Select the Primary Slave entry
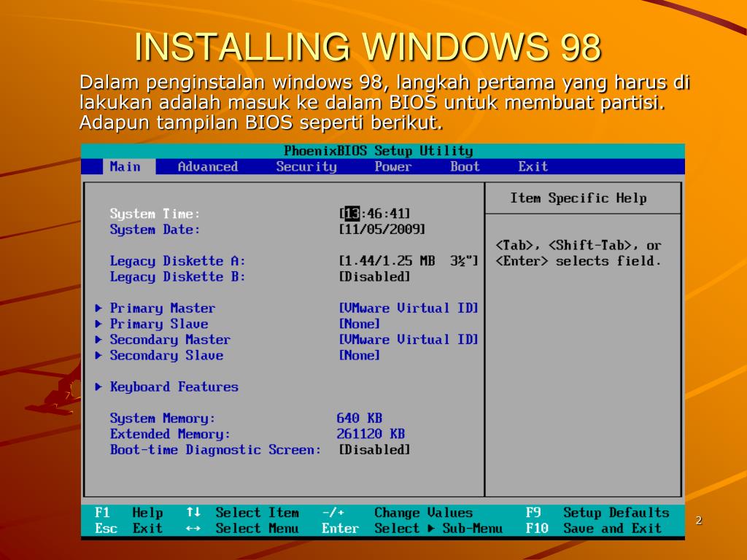 click(159, 324)
